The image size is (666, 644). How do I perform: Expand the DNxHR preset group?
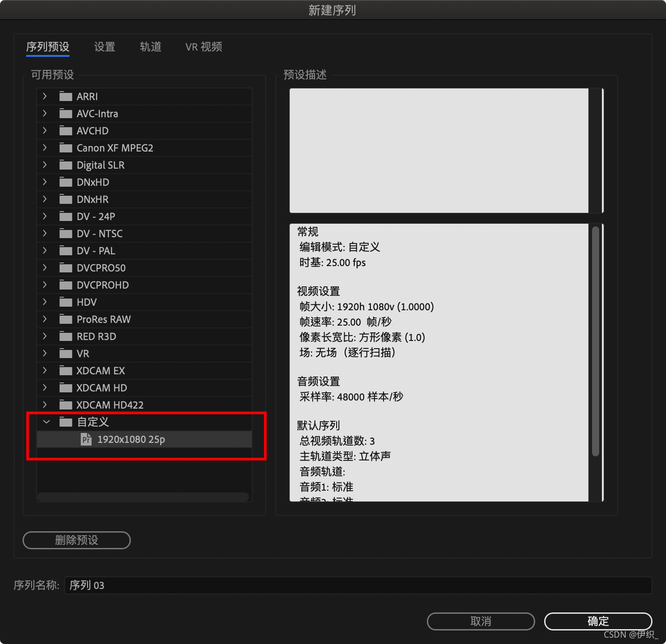45,199
